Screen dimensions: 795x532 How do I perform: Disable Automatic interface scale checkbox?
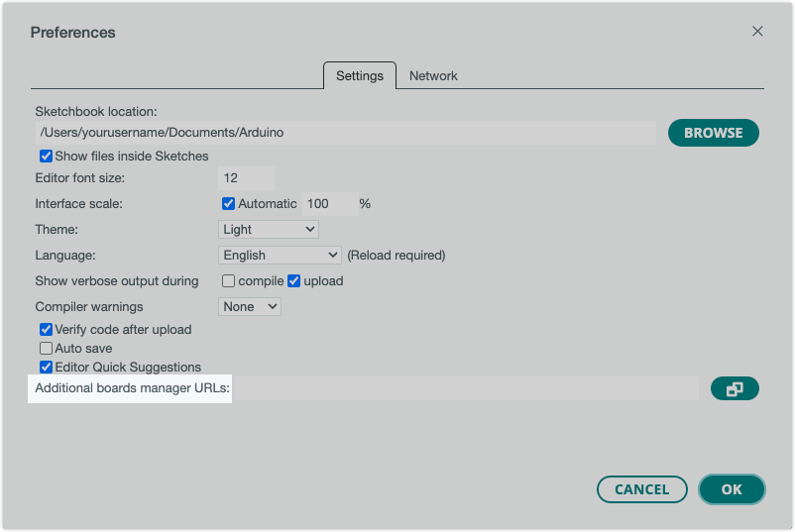pos(229,204)
